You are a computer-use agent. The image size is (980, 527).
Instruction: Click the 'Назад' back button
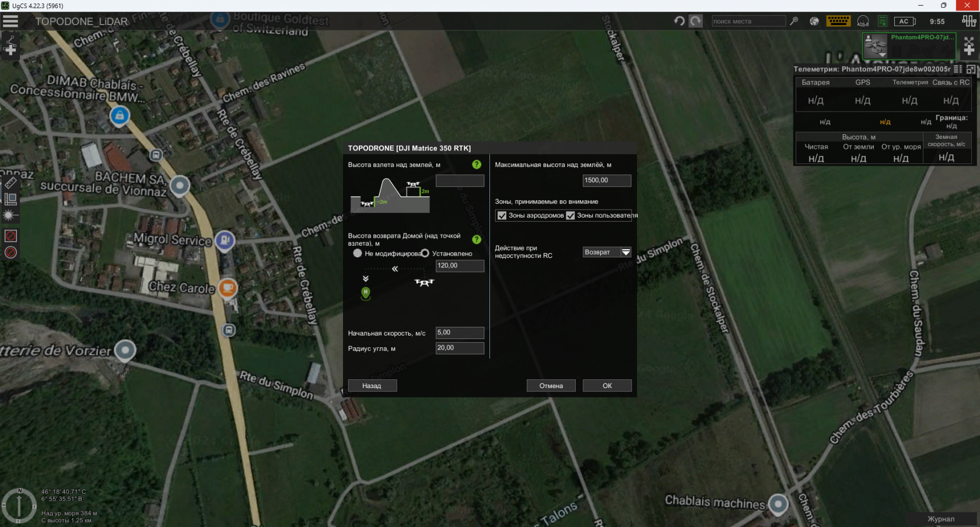pyautogui.click(x=372, y=386)
